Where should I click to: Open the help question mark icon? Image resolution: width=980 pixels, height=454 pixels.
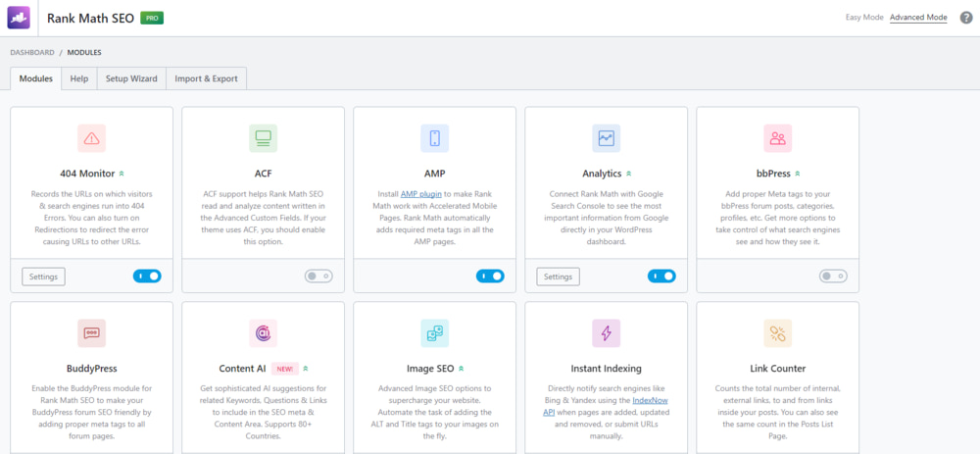[x=966, y=18]
